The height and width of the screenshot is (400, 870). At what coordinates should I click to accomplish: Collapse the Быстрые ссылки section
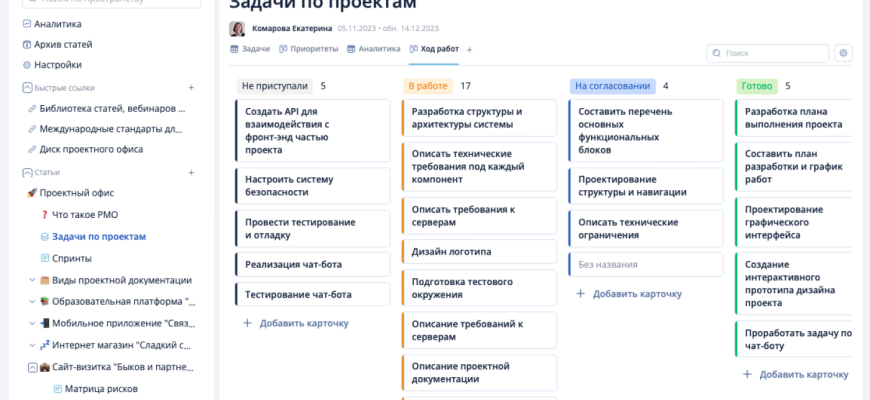(26, 88)
